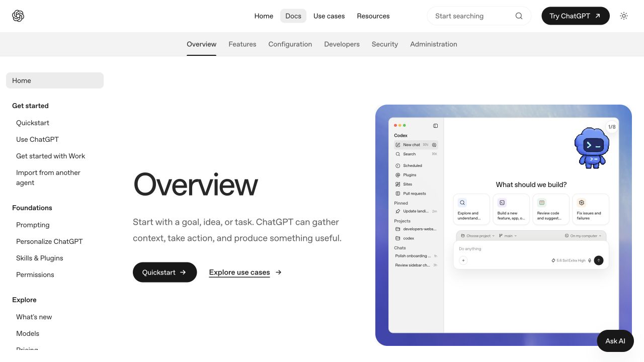
Task: Click the New chat compose icon in preview
Action: click(398, 145)
